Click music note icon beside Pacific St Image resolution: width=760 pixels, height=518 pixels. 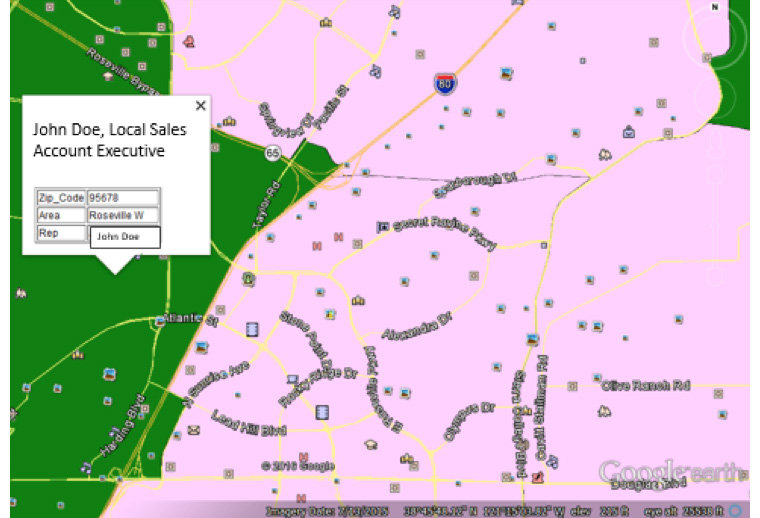(375, 71)
